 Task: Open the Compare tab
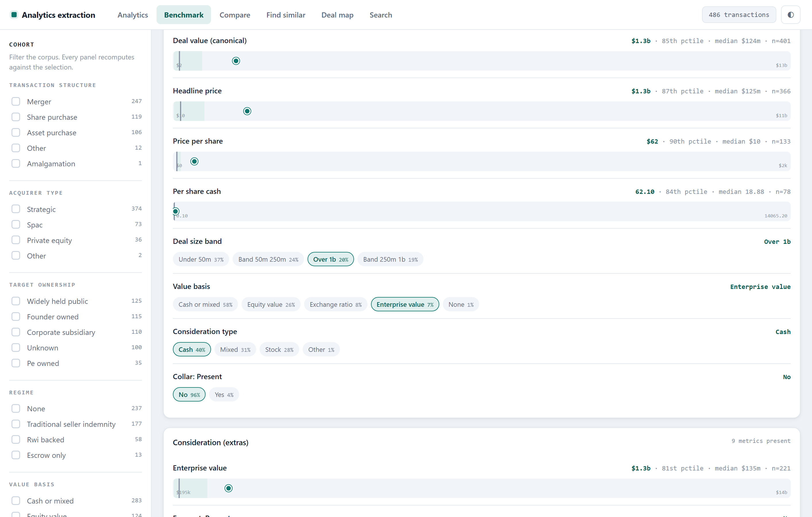[235, 15]
